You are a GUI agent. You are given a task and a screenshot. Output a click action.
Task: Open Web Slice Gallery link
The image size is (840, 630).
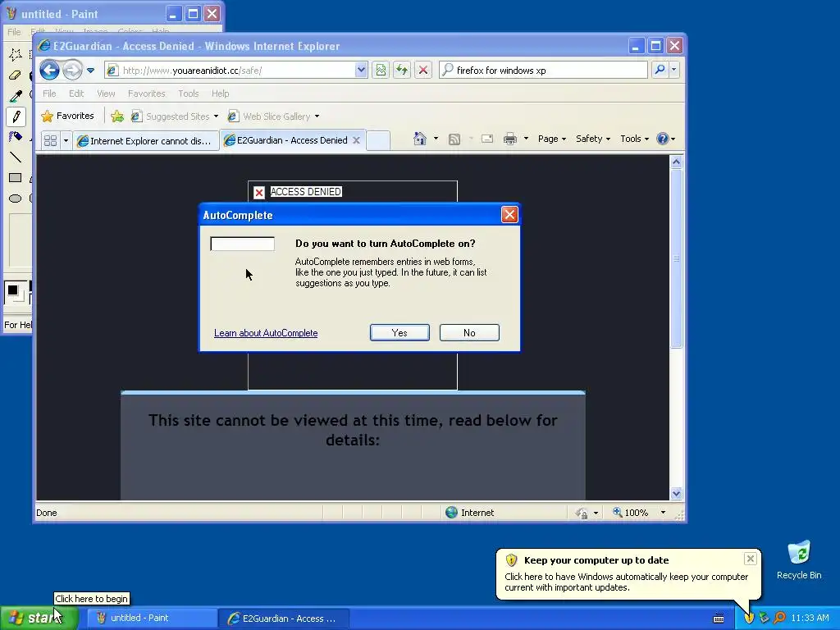(x=273, y=116)
